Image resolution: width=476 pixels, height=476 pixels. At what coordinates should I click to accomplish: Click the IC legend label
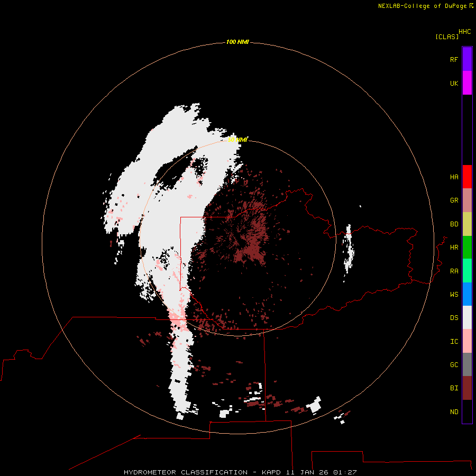(x=454, y=342)
